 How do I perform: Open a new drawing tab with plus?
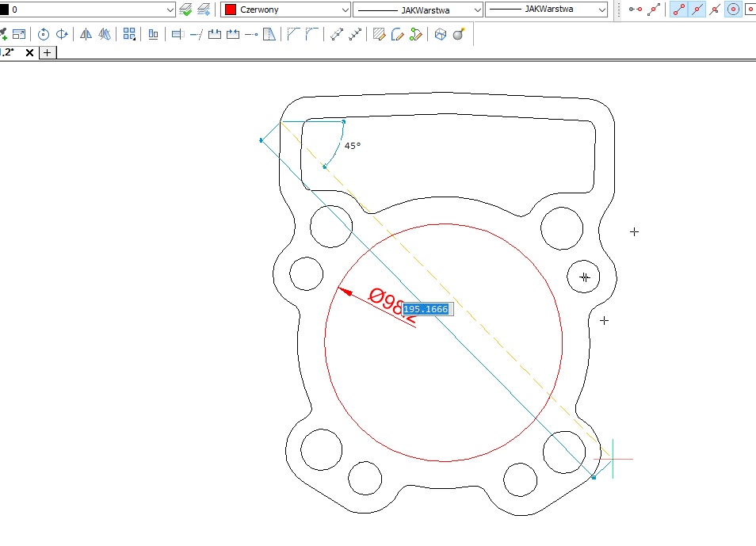pos(48,52)
